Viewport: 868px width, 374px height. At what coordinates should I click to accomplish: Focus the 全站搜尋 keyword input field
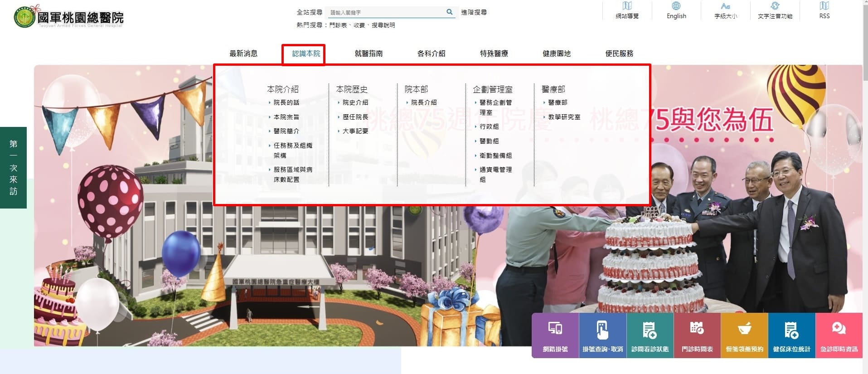point(385,13)
